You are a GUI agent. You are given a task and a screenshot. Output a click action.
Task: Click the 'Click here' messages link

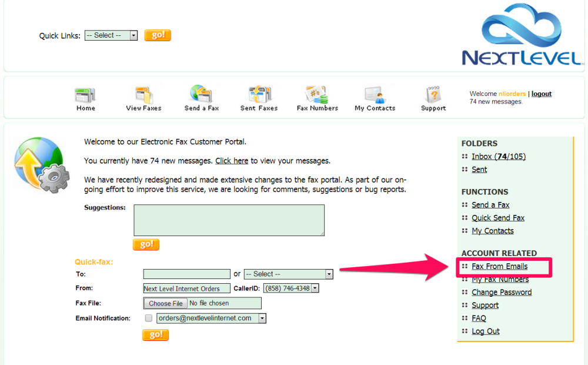[232, 161]
